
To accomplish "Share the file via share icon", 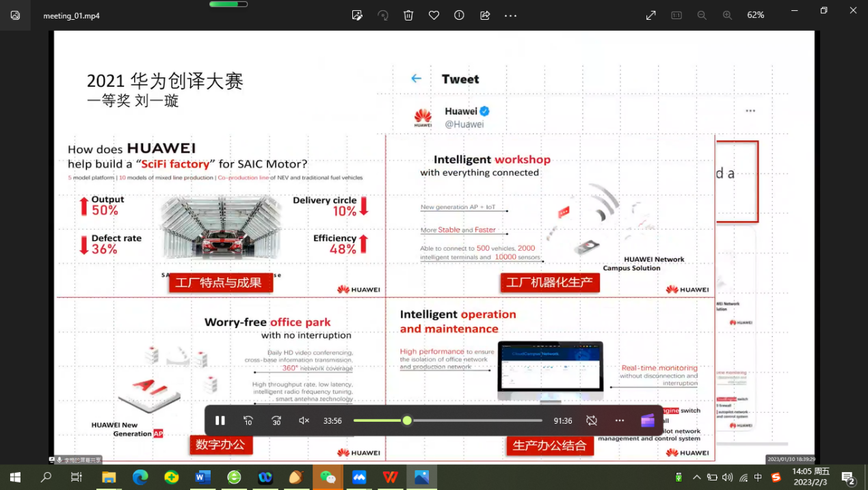I will pyautogui.click(x=485, y=15).
